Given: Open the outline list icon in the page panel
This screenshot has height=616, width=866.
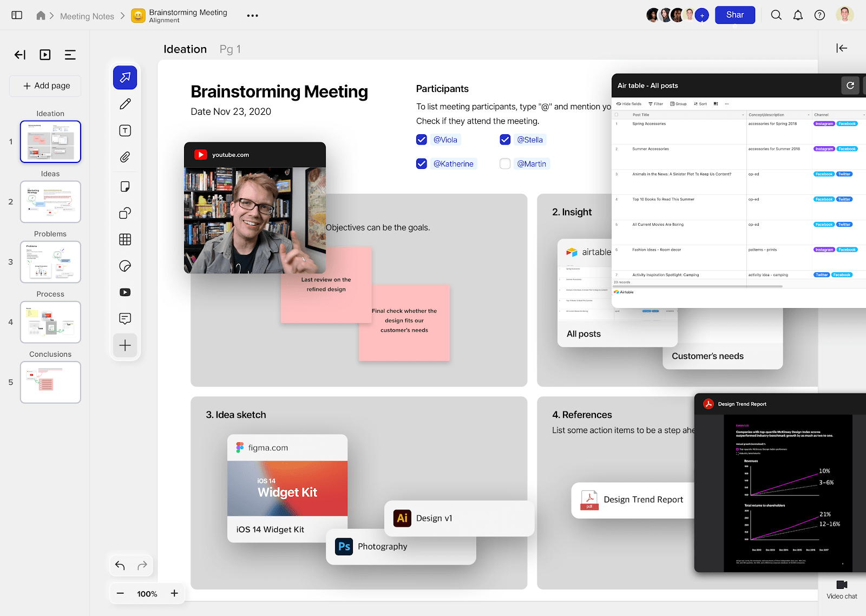Looking at the screenshot, I should (70, 55).
